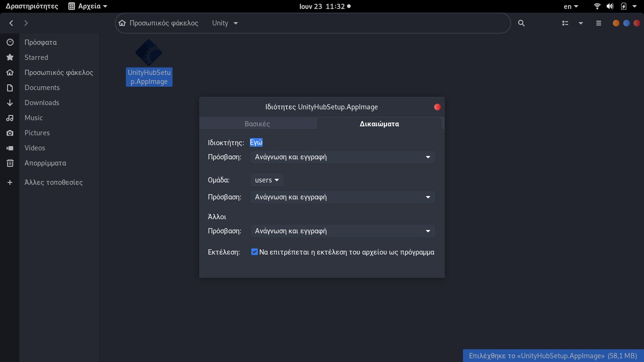
Task: Click the plus icon for Άλλες τοποθεσίες
Action: point(10,182)
